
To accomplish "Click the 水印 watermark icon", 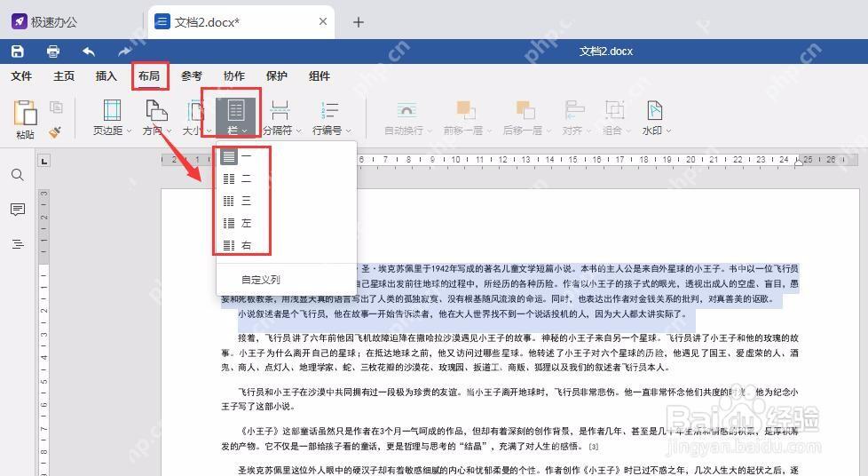I will (x=655, y=110).
